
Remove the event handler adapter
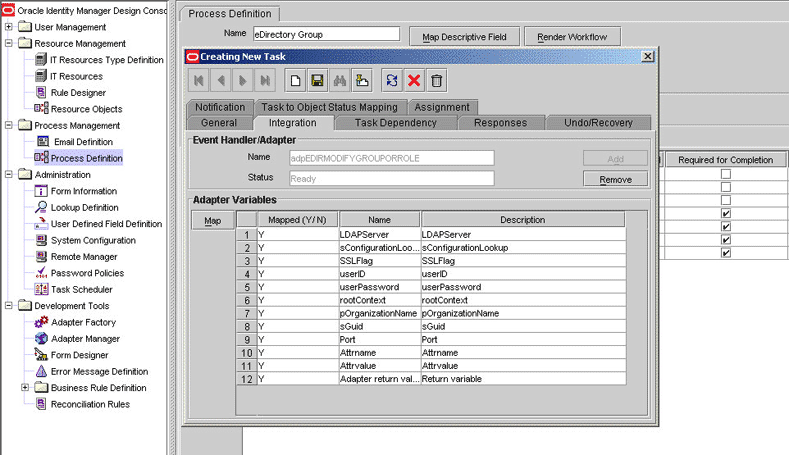point(615,179)
